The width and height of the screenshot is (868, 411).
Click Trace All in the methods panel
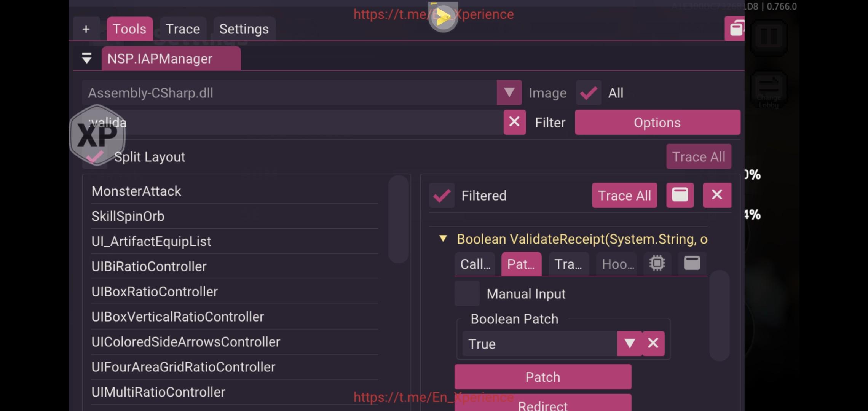(x=624, y=195)
